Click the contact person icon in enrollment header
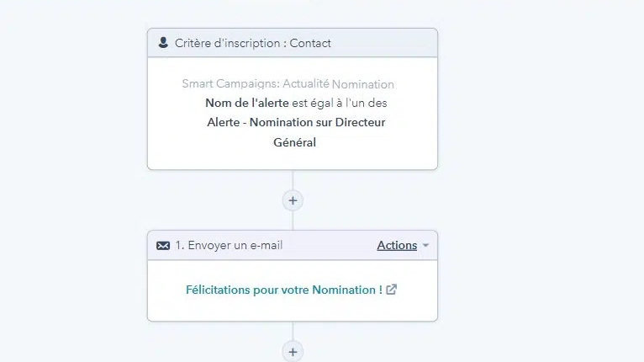The image size is (644, 362). pyautogui.click(x=163, y=43)
